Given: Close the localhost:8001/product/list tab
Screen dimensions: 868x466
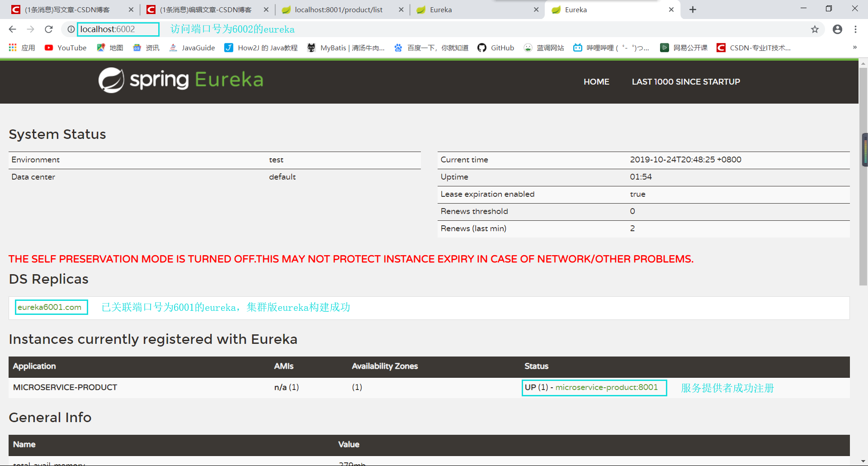Looking at the screenshot, I should [401, 10].
